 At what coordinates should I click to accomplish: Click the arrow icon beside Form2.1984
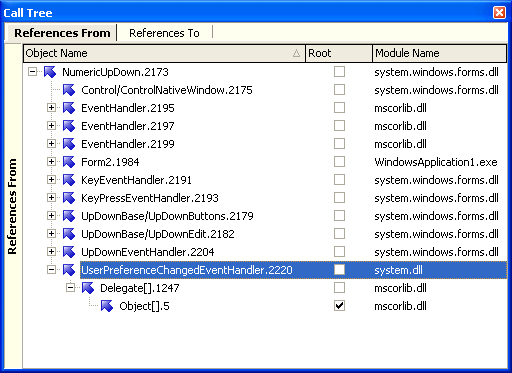(69, 162)
